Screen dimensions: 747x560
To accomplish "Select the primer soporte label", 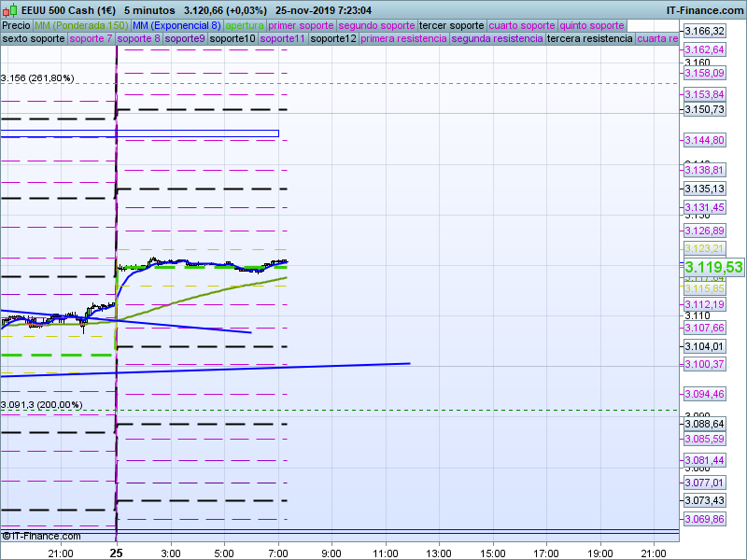I will (301, 25).
